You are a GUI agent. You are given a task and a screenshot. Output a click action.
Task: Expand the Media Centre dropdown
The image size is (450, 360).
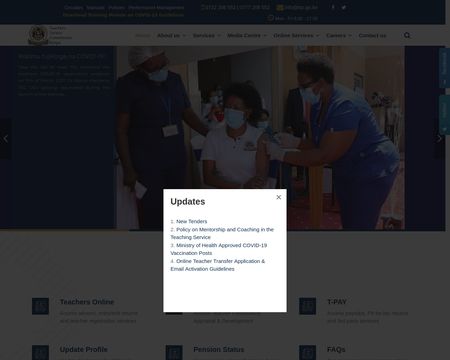(247, 35)
